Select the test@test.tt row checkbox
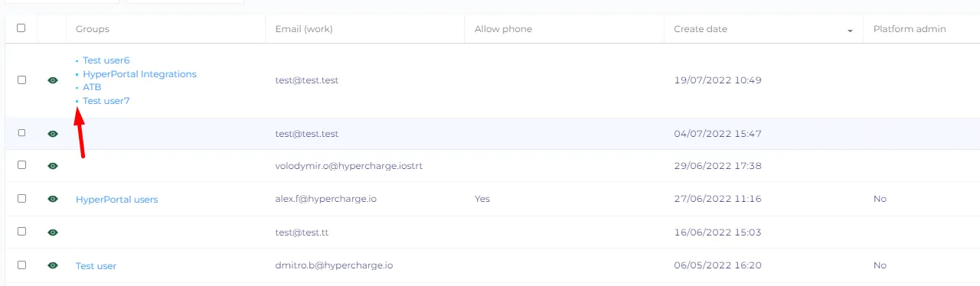Image resolution: width=980 pixels, height=286 pixels. (x=21, y=232)
